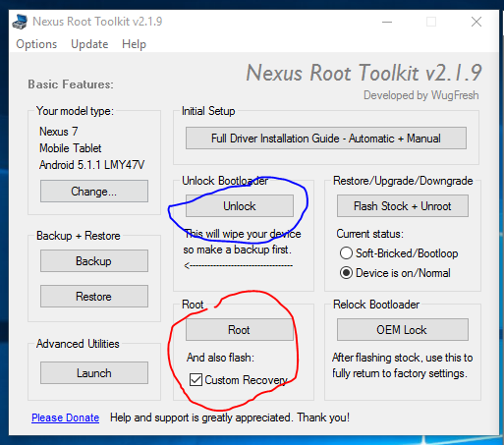Click the 'Nexus 7' model text

click(59, 132)
